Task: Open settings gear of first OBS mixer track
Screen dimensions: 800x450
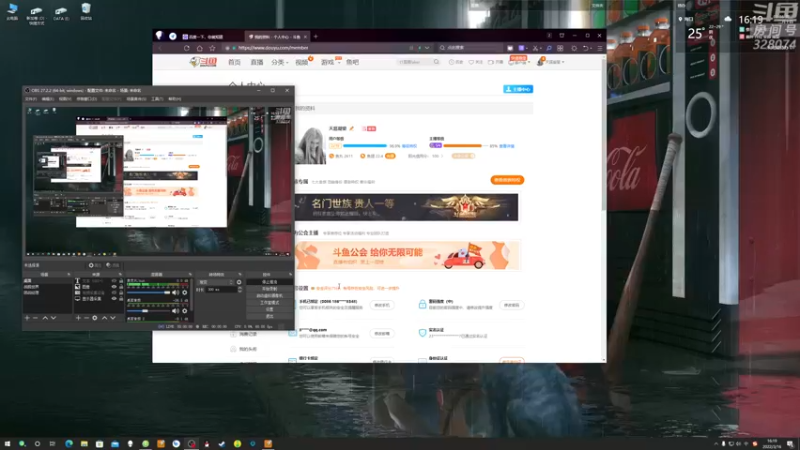Action: coord(185,293)
